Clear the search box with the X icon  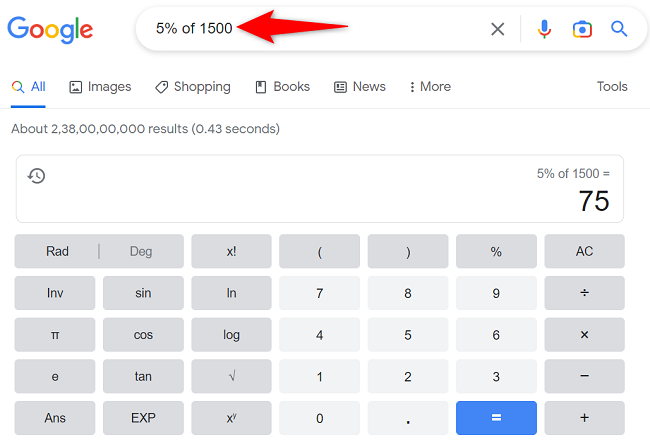[x=497, y=29]
